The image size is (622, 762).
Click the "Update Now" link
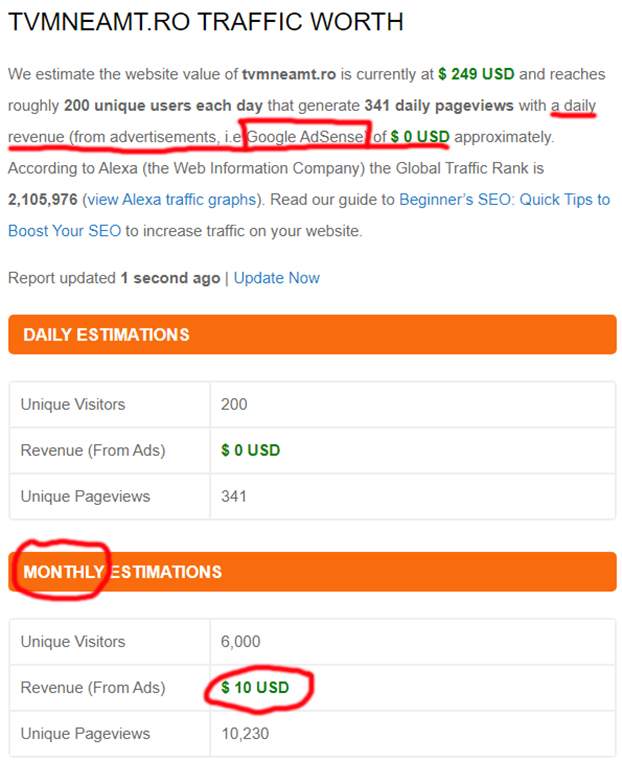click(x=277, y=277)
